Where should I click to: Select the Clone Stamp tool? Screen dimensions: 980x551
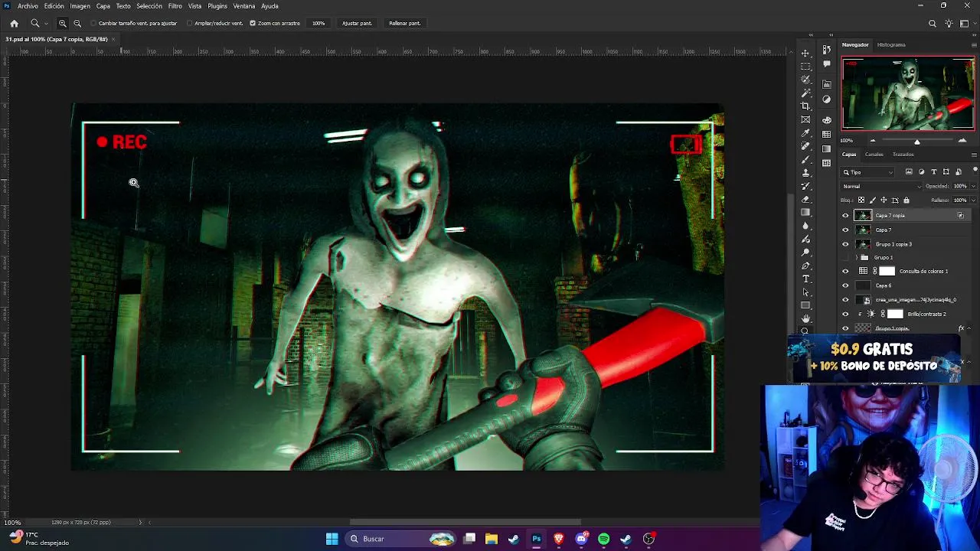(805, 173)
